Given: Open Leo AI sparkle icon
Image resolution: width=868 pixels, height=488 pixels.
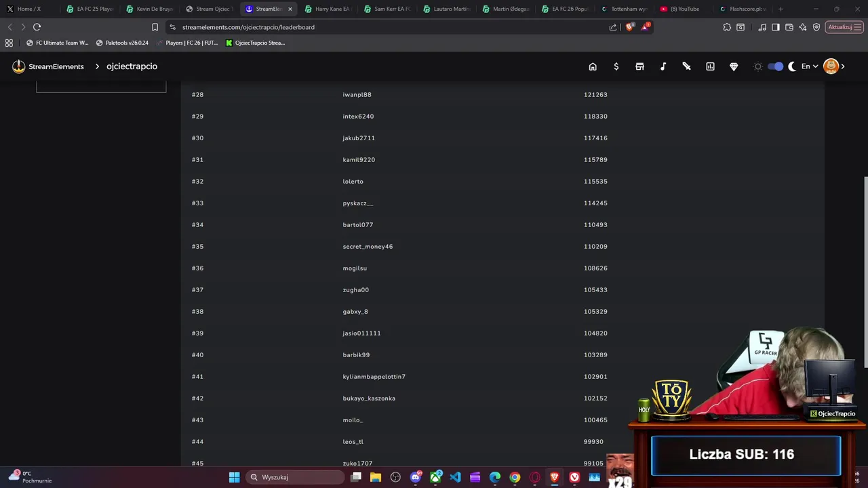Looking at the screenshot, I should [x=803, y=27].
